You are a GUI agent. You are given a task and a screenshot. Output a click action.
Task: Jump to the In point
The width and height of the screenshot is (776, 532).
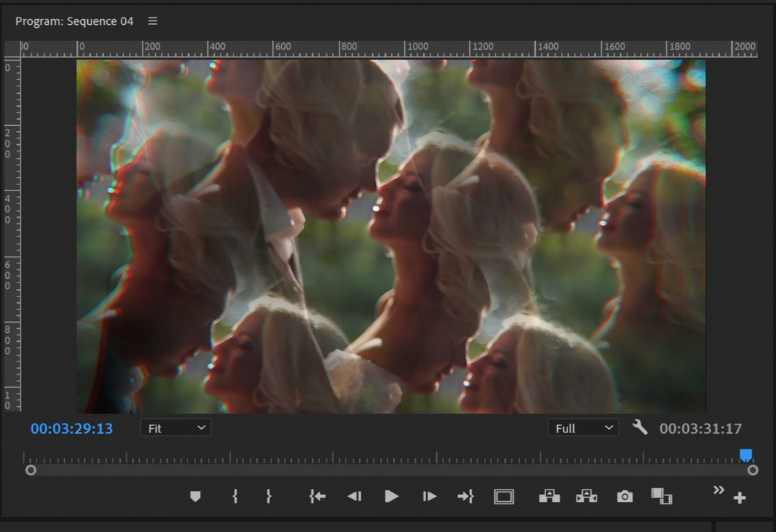pyautogui.click(x=317, y=496)
